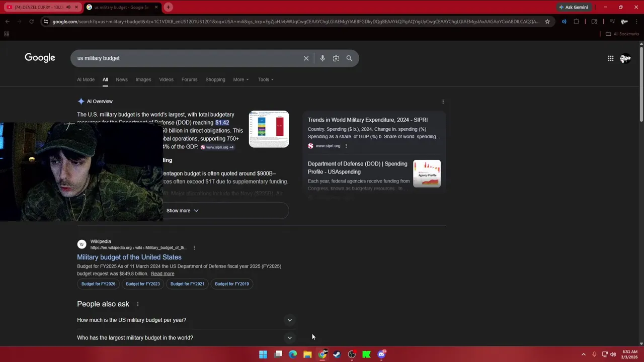Select the 'Budget for FY2021' chip

point(187,284)
